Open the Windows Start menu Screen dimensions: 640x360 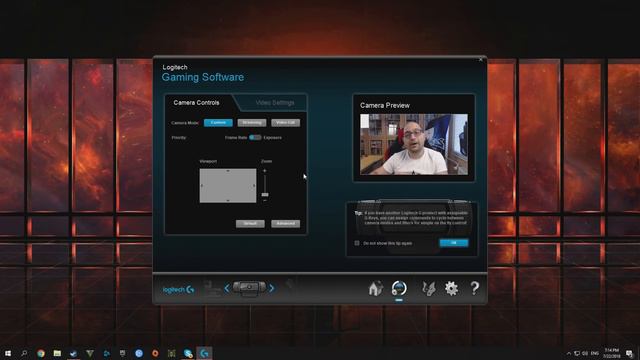8,353
